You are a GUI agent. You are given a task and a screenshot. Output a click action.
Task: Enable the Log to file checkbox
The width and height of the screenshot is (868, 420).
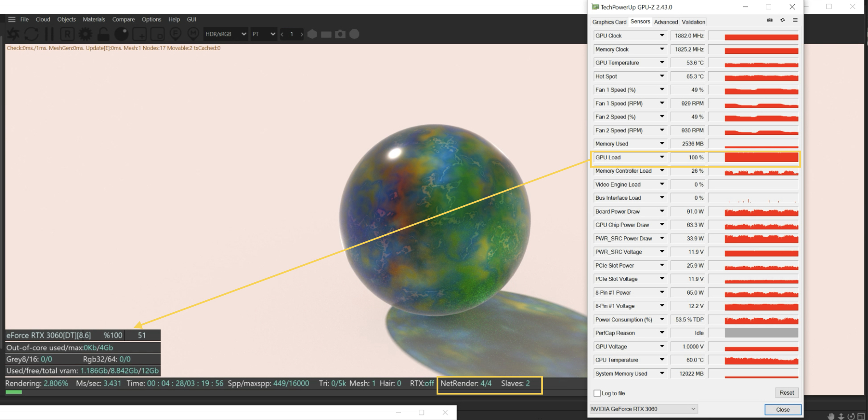pyautogui.click(x=598, y=393)
